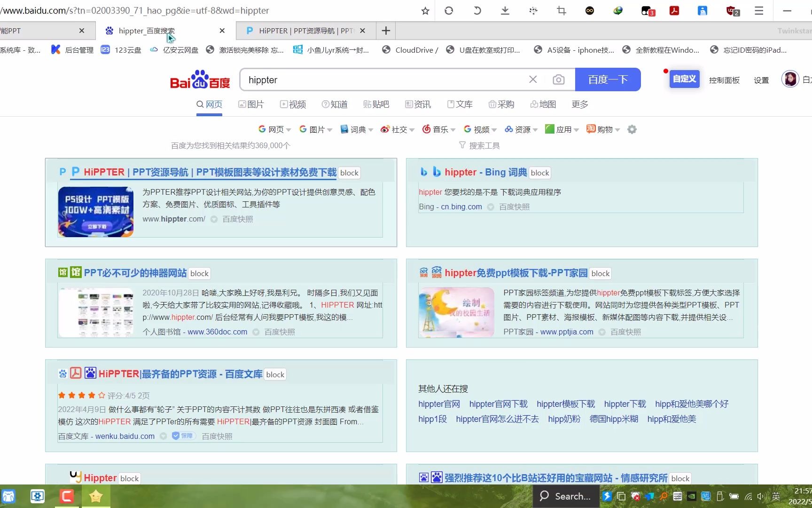
Task: Clear the search box with the X icon
Action: tap(533, 79)
